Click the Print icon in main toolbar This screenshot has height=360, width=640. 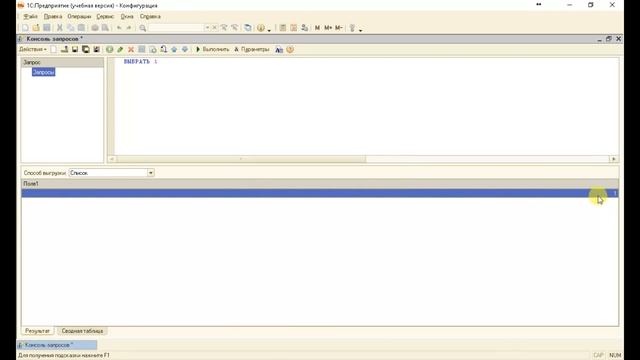[95, 28]
